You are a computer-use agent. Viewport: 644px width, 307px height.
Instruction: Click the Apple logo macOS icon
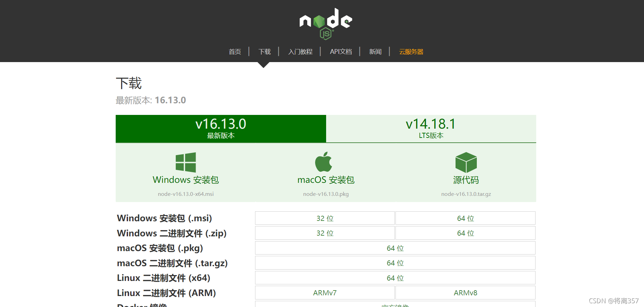[x=324, y=162]
